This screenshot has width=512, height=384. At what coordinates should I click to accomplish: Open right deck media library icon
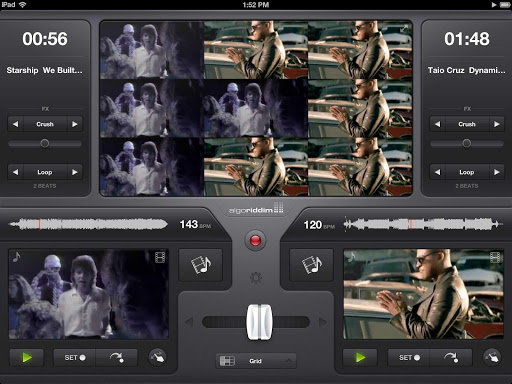[311, 265]
